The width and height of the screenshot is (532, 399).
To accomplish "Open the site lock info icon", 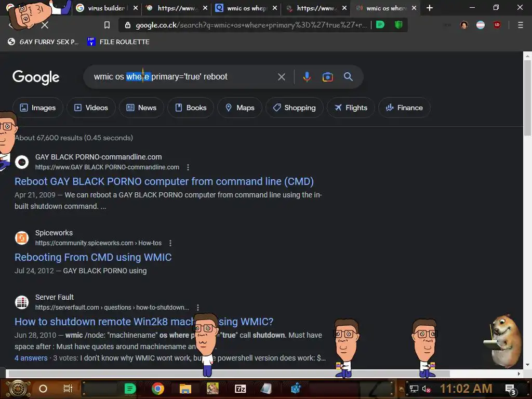I will (x=128, y=25).
